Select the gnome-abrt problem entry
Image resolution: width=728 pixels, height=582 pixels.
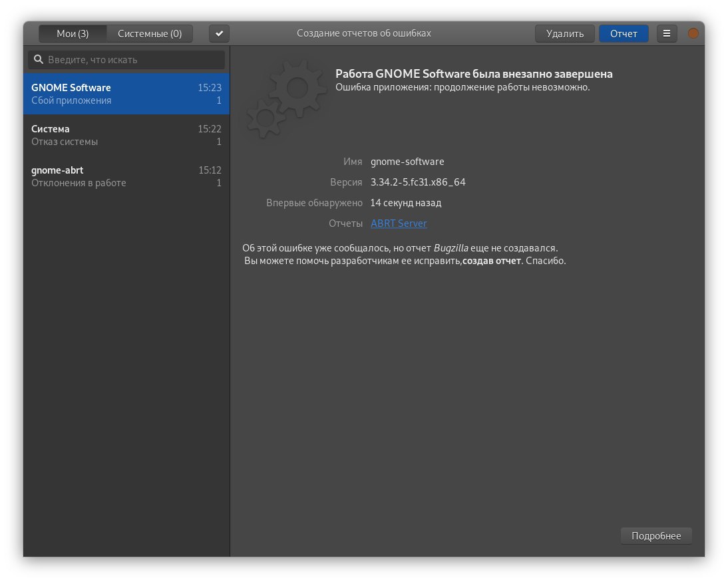click(126, 176)
